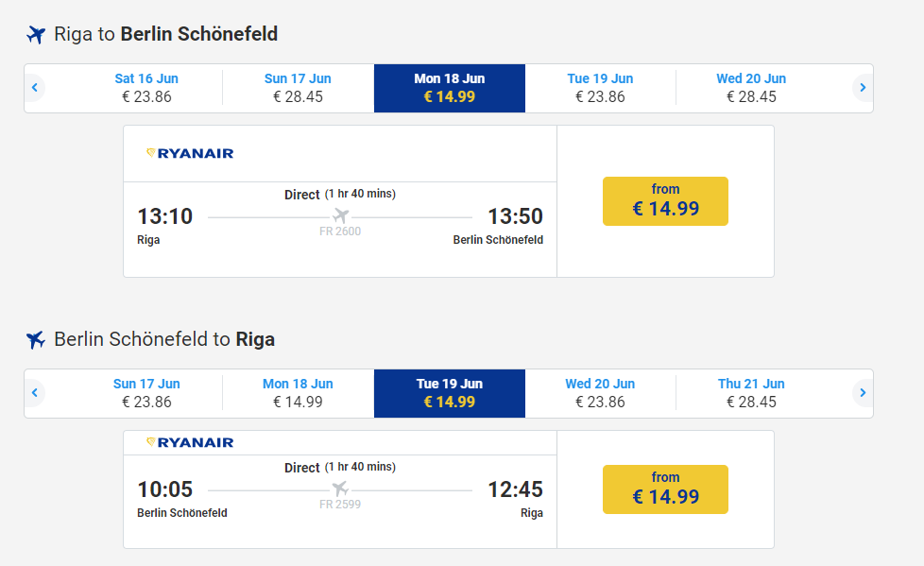The width and height of the screenshot is (924, 566).
Task: Click the plane icon above FR 2599
Action: (341, 489)
